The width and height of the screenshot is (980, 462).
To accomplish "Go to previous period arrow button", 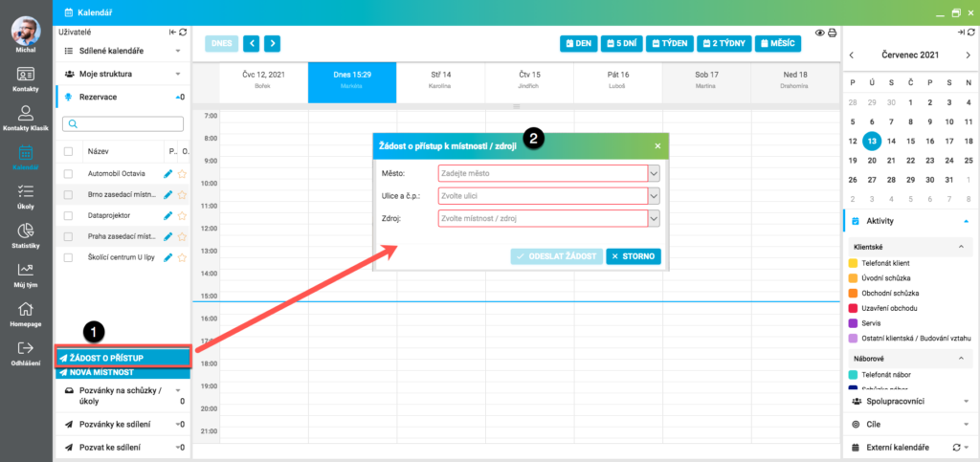I will (251, 44).
